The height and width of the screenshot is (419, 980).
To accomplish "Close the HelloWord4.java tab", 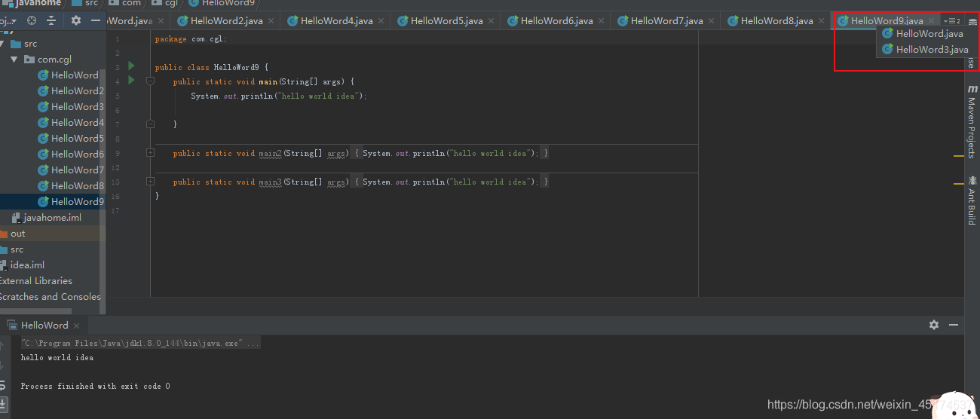I will click(381, 21).
